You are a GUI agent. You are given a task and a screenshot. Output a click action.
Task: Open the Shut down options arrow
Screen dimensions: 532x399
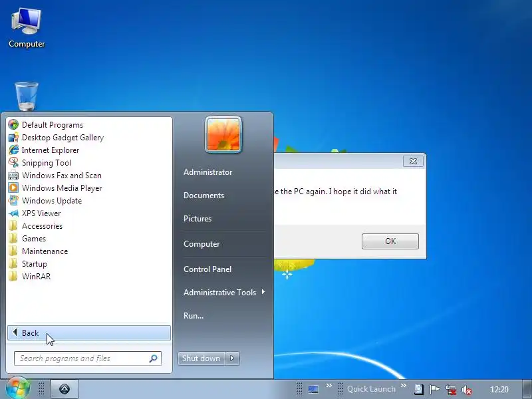pos(232,358)
